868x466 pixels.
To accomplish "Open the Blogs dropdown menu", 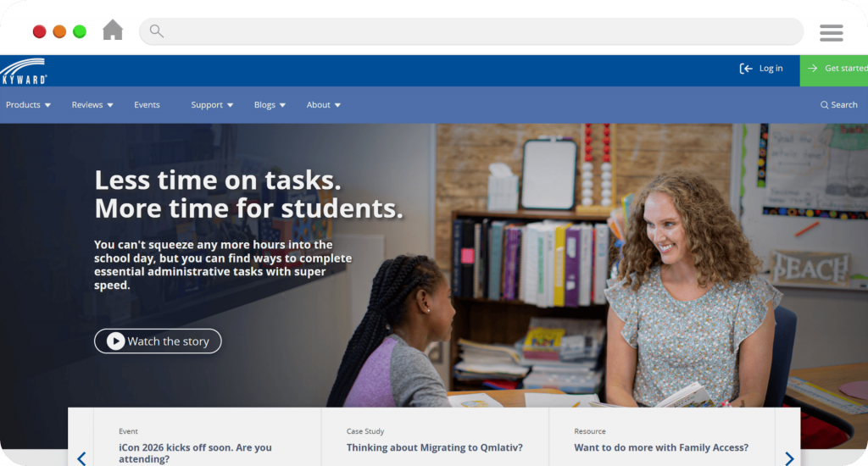I will (x=270, y=104).
